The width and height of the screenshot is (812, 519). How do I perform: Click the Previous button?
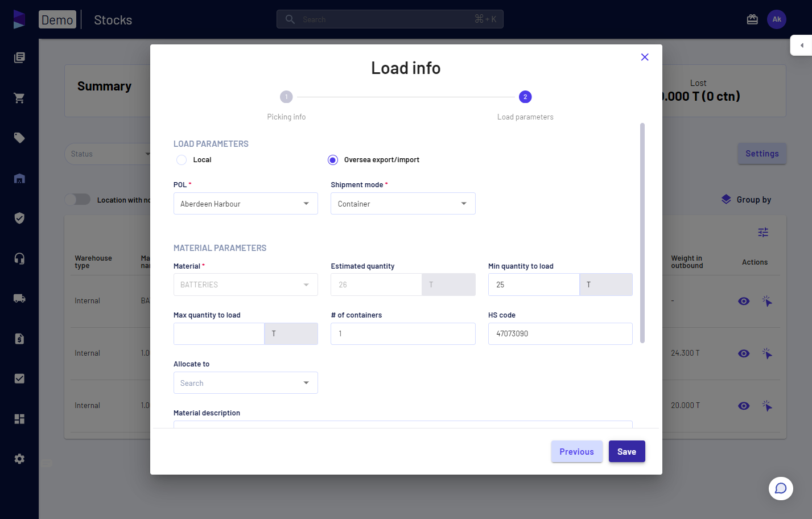coord(577,451)
